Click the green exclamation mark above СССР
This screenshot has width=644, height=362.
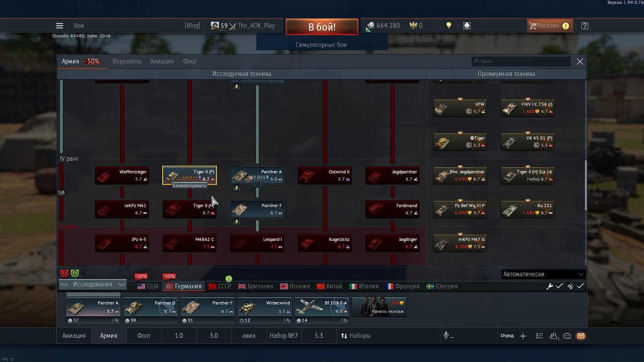pos(229,279)
